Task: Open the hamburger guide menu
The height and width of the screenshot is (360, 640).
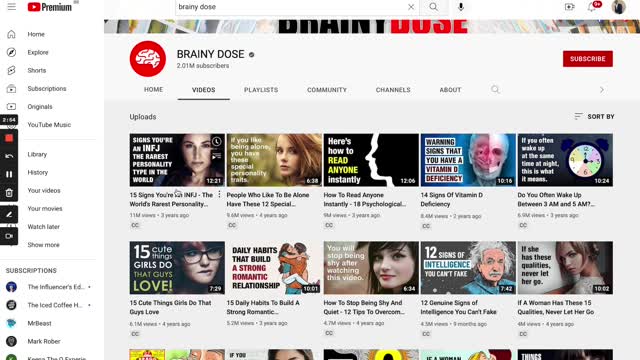Action: pos(11,7)
